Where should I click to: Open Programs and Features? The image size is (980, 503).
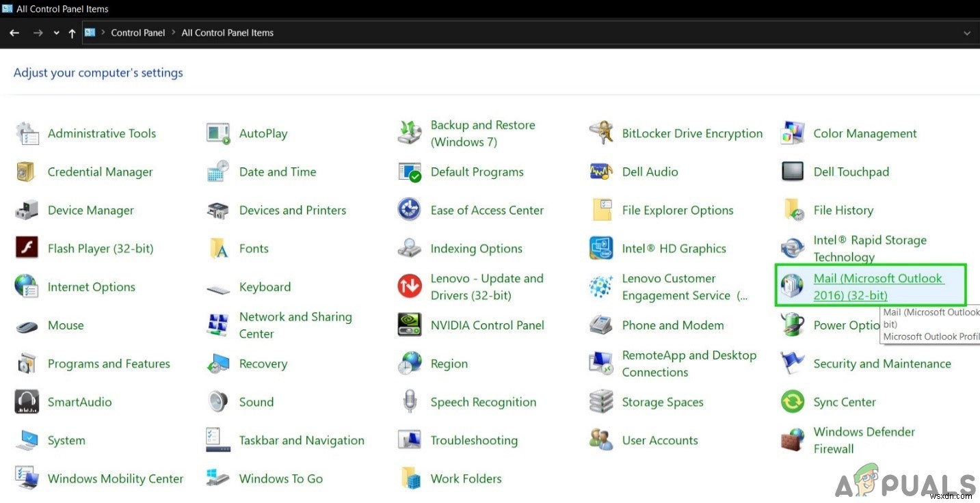108,364
